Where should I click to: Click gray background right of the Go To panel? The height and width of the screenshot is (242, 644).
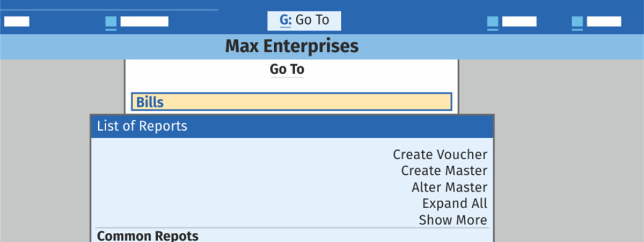[563, 134]
